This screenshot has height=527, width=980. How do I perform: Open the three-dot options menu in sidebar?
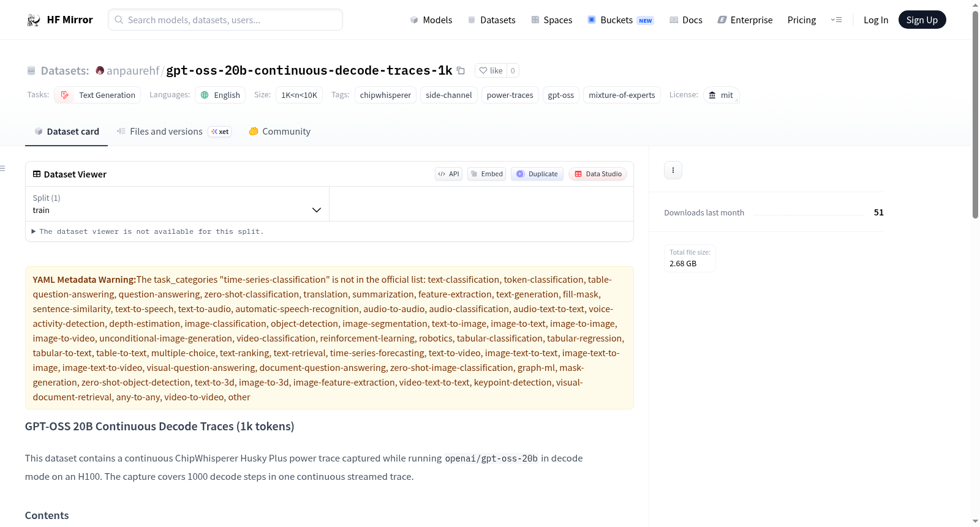pyautogui.click(x=673, y=170)
